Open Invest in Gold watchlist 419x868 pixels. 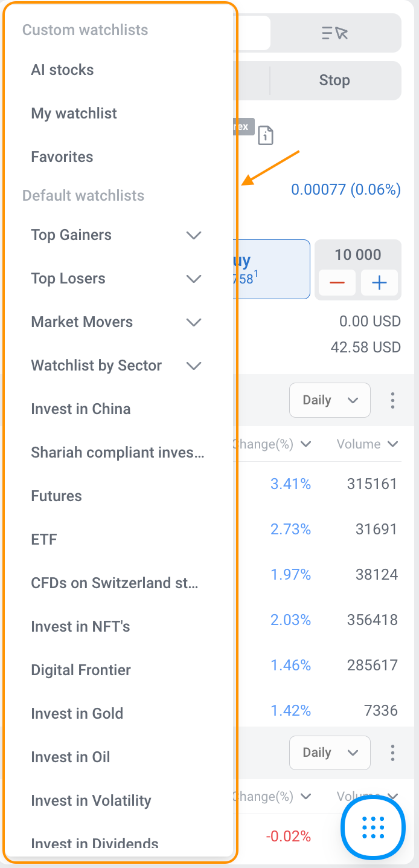[77, 714]
